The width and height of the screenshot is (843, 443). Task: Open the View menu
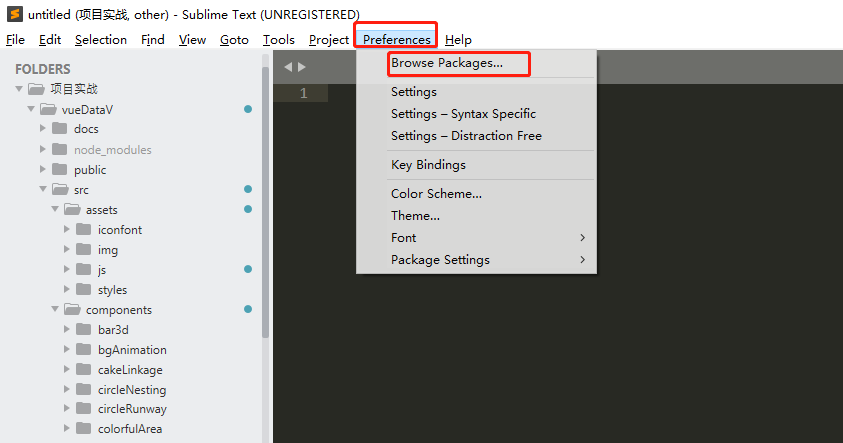[192, 40]
